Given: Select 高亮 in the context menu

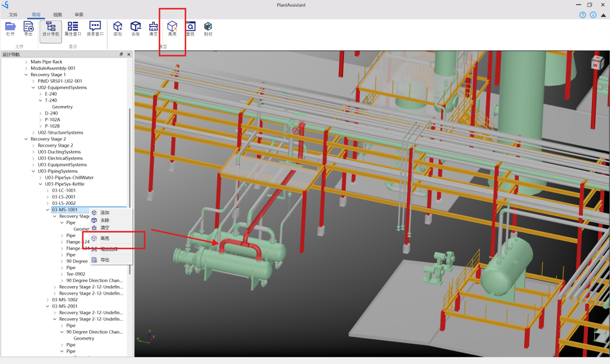Looking at the screenshot, I should [105, 239].
